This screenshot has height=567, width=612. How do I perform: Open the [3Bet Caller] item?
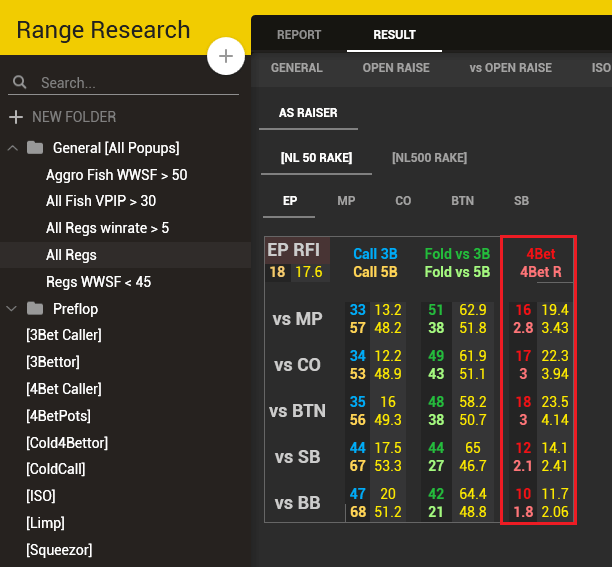64,335
